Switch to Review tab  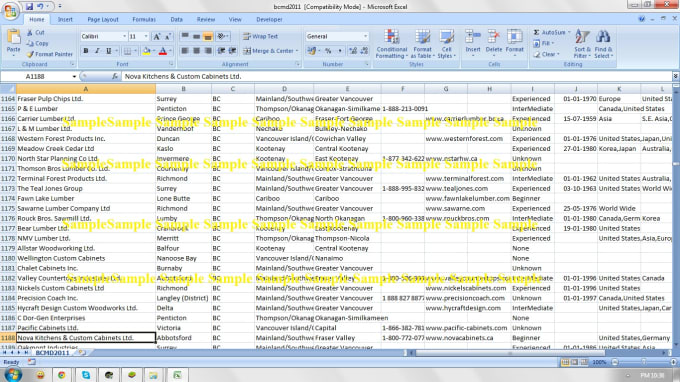point(206,20)
